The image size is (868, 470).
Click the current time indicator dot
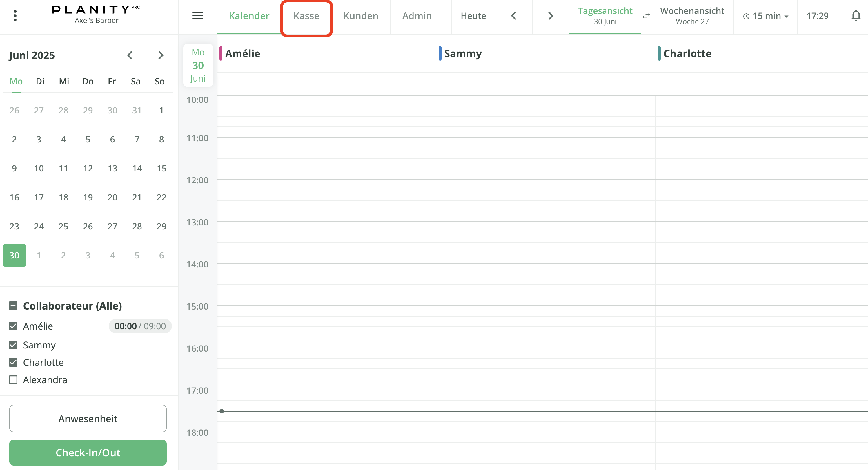(221, 411)
